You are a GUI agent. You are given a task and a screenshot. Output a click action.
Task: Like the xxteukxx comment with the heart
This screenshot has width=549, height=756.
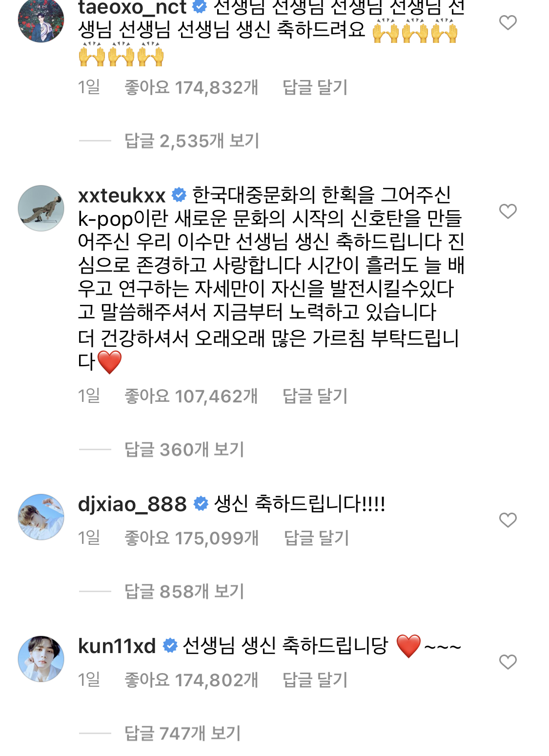click(508, 211)
